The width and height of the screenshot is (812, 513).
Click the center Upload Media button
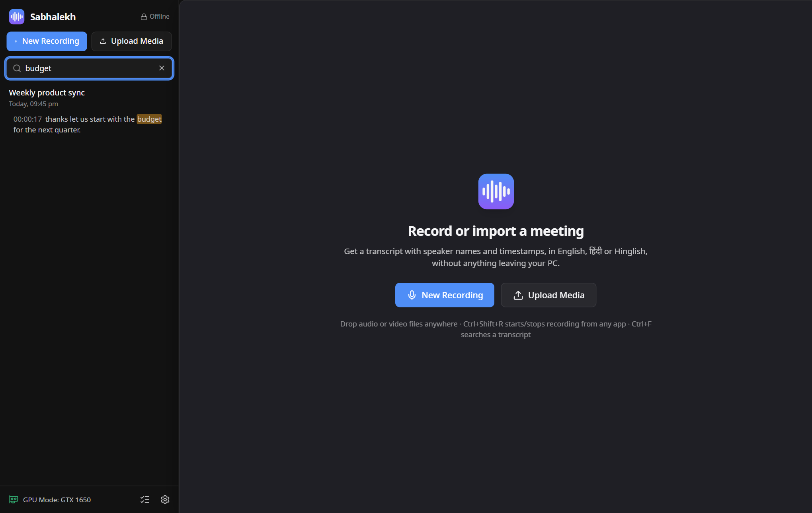(x=548, y=295)
